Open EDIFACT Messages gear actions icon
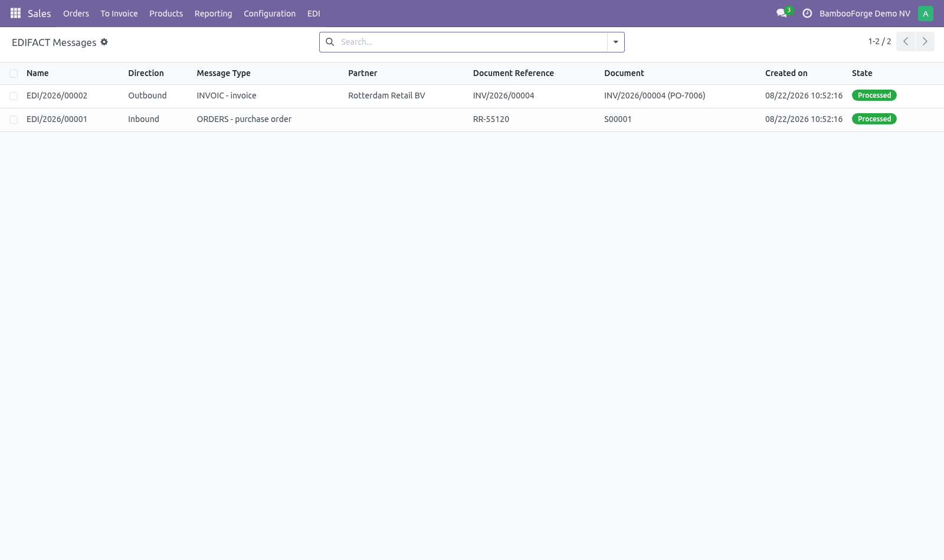The width and height of the screenshot is (944, 560). pos(104,42)
